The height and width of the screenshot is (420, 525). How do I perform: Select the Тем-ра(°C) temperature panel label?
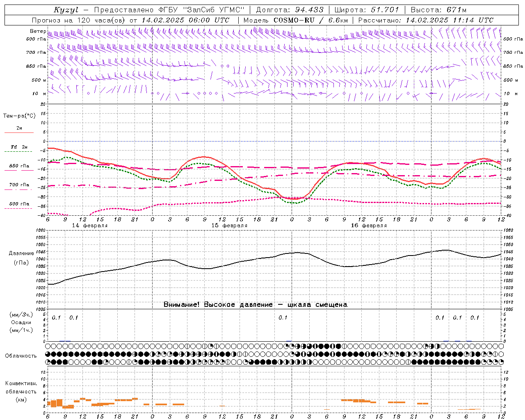click(x=19, y=116)
